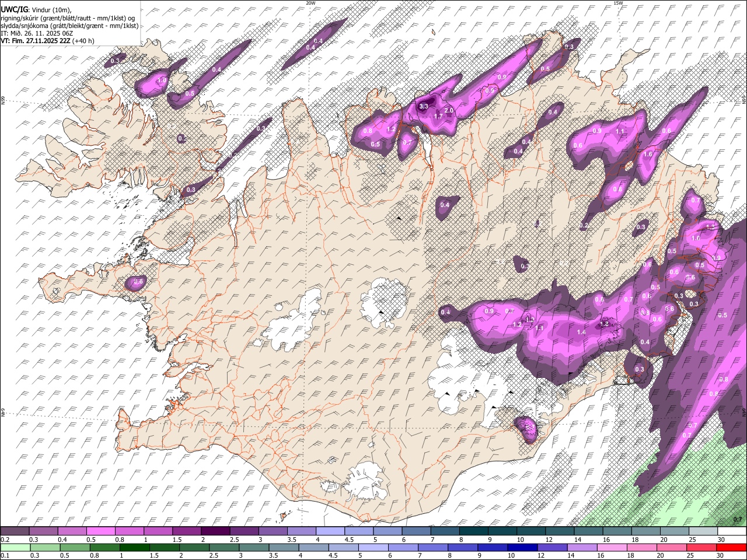This screenshot has width=747, height=560.
Task: Click the "slydda/snjókoma" legend description line
Action: pyautogui.click(x=69, y=26)
